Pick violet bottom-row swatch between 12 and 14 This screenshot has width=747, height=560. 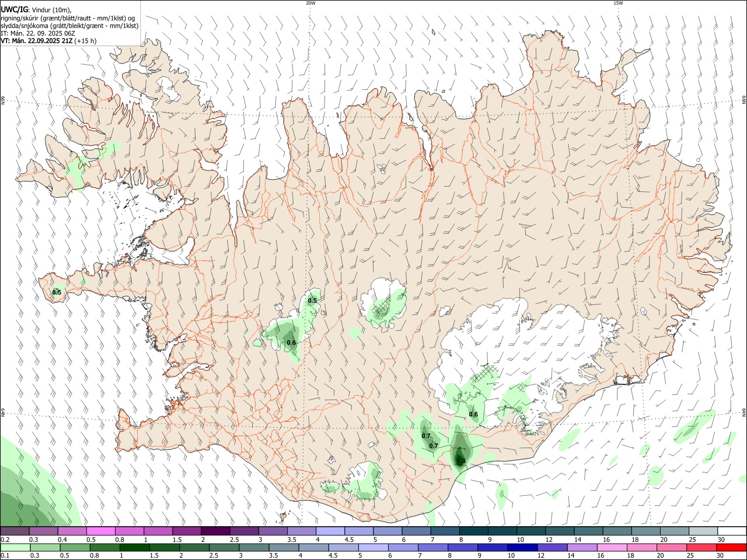pyautogui.click(x=553, y=547)
